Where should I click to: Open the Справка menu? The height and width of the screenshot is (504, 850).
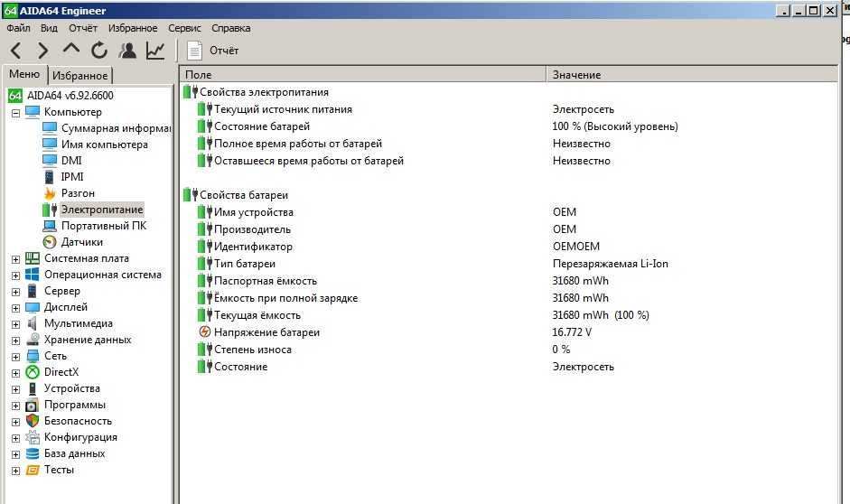coord(231,28)
